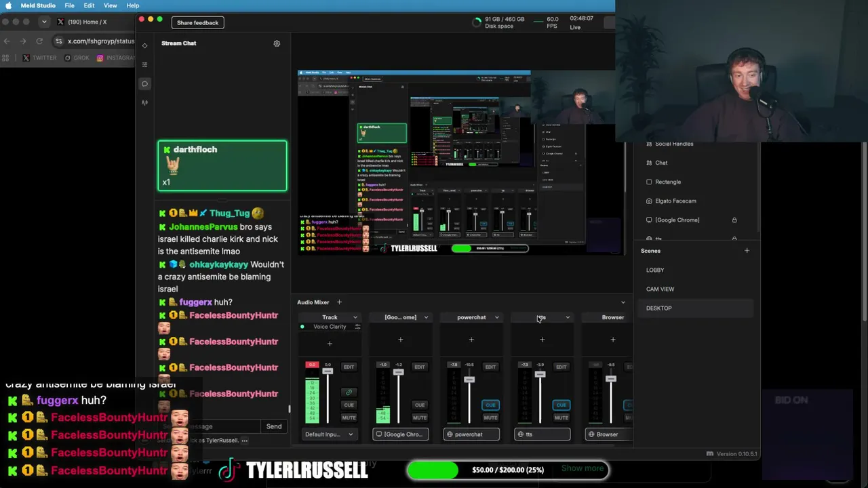This screenshot has width=868, height=488.
Task: Open the View menu
Action: pos(110,5)
